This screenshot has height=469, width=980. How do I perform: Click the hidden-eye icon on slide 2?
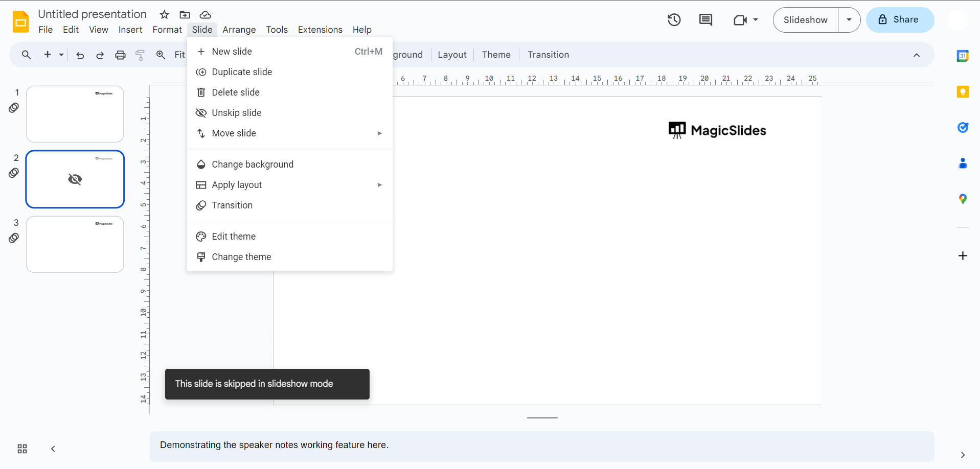[75, 179]
